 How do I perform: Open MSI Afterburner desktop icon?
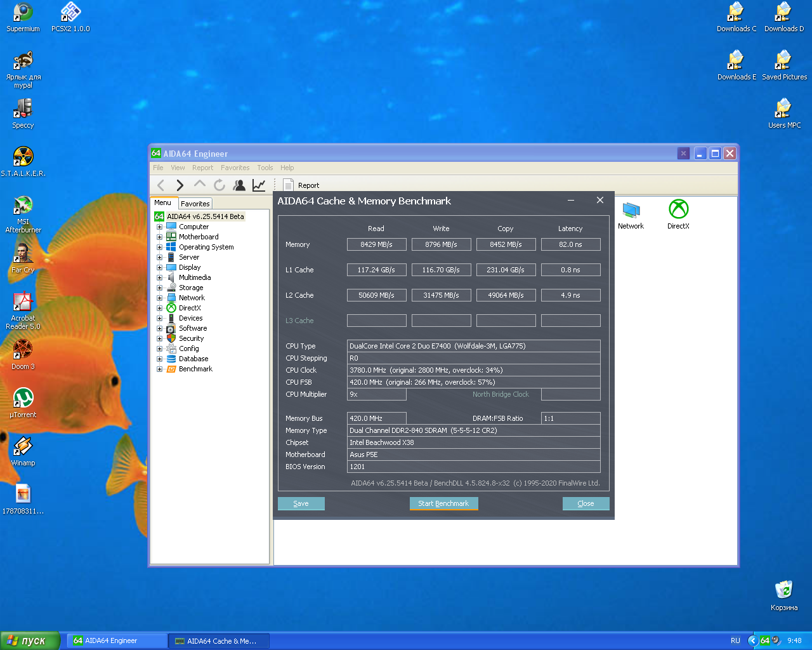(23, 215)
